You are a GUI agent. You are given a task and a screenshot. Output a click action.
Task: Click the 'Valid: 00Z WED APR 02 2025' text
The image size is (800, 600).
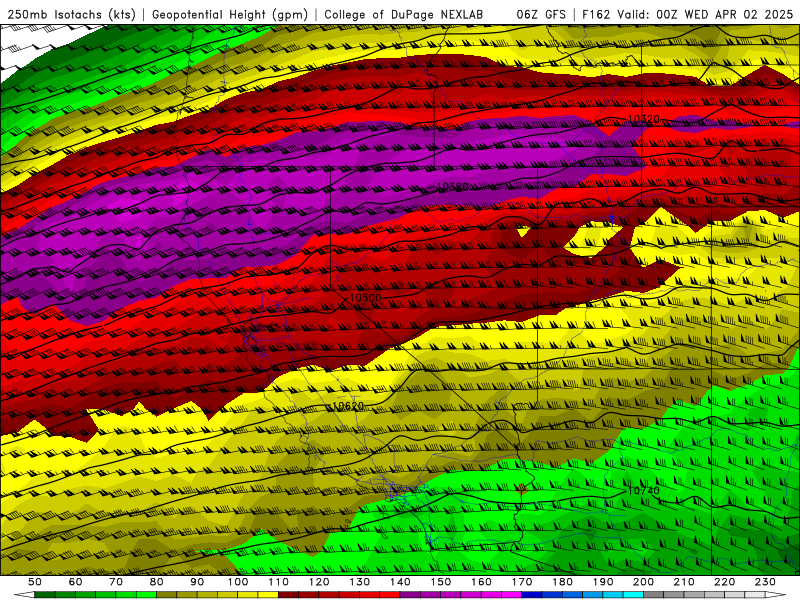[x=705, y=15]
